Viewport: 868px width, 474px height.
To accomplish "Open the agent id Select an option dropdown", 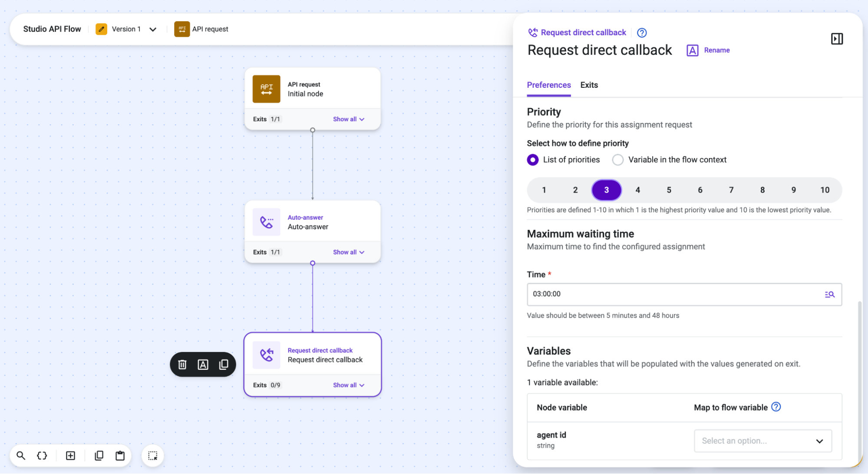I will pyautogui.click(x=763, y=441).
